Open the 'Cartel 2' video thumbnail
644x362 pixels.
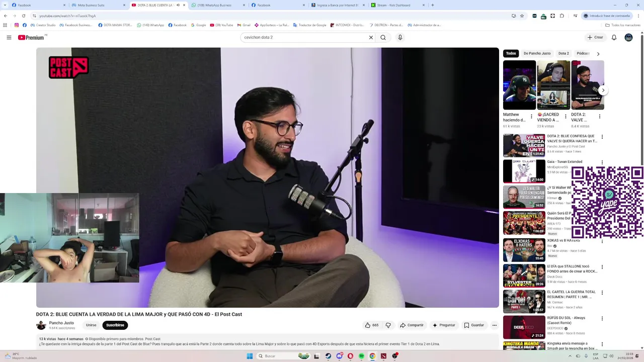tap(524, 301)
